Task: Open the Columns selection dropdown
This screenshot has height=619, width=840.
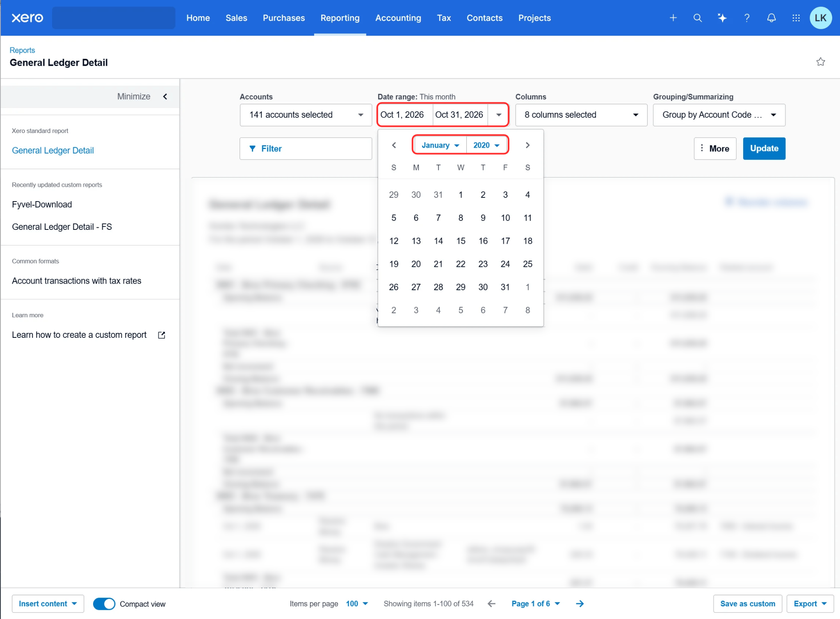Action: tap(581, 115)
